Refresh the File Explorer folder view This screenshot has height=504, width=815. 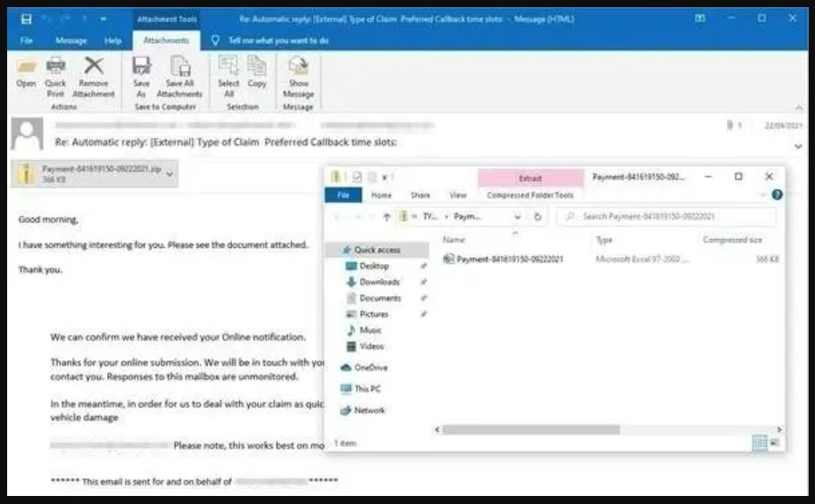pyautogui.click(x=537, y=217)
